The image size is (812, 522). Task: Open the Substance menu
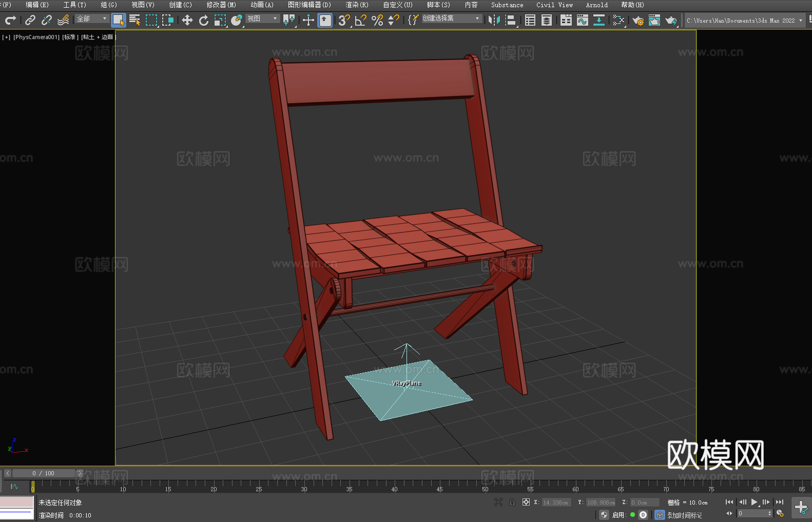coord(507,5)
